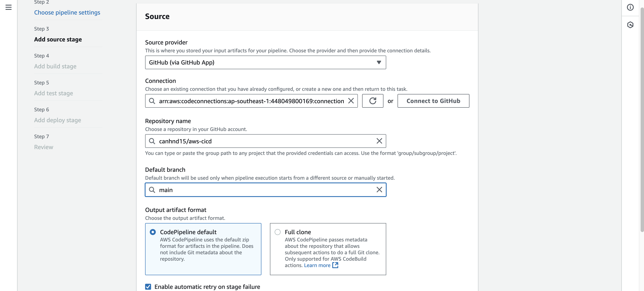Viewport: 644px width, 291px height.
Task: Open the hamburger navigation menu
Action: 9,7
